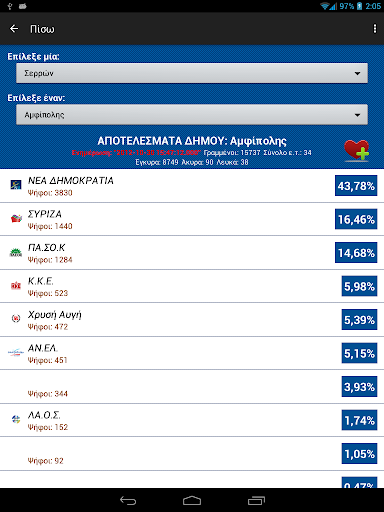Click the ΑΝ.ΕΛ. party logo

click(16, 352)
